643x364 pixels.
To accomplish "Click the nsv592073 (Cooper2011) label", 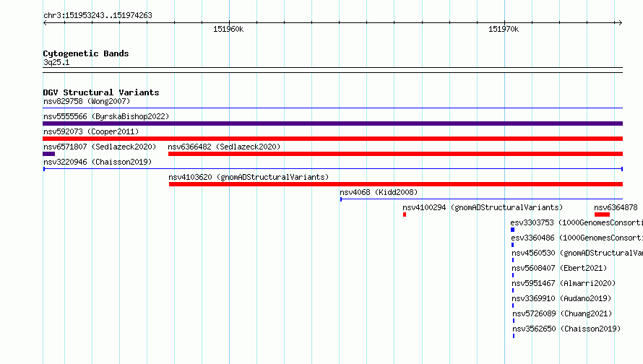I will coord(91,131).
